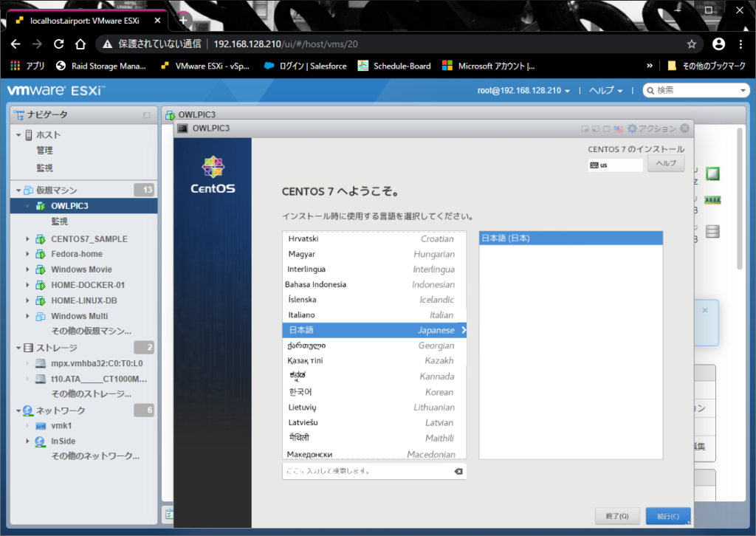
Task: Open a new browser tab
Action: (x=183, y=20)
